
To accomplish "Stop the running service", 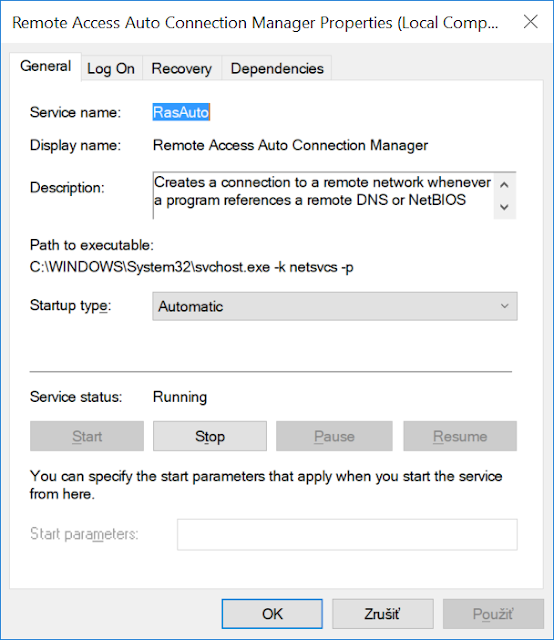I will 210,436.
